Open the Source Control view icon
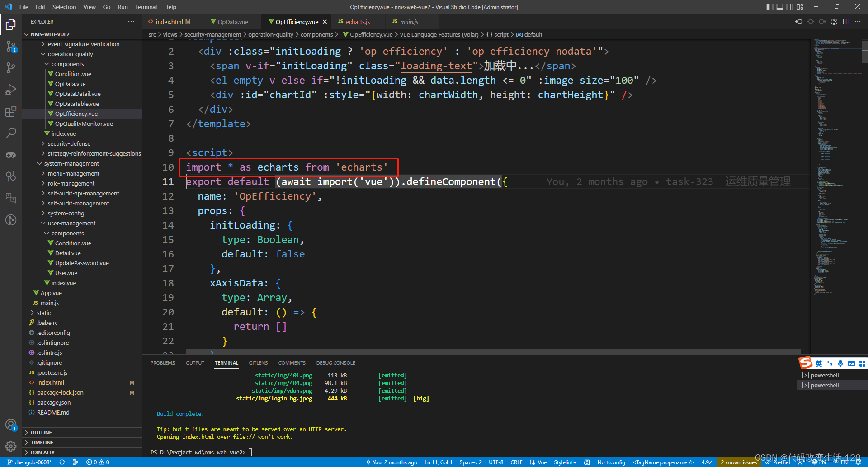Image resolution: width=868 pixels, height=467 pixels. [x=11, y=46]
